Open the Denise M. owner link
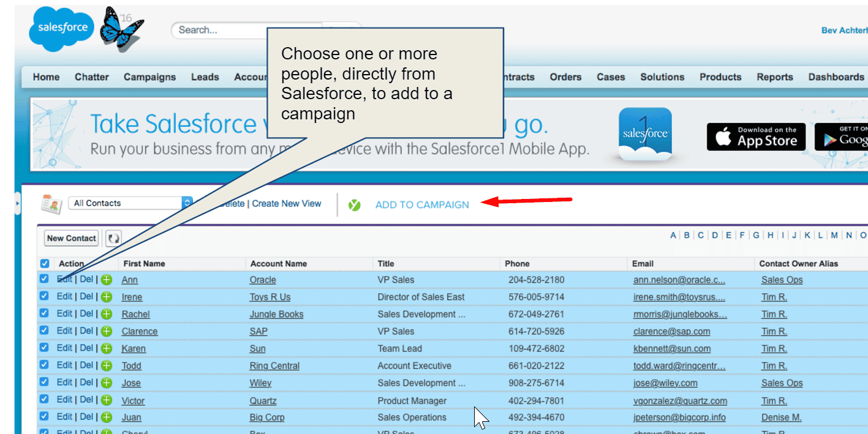868x434 pixels. [x=782, y=417]
